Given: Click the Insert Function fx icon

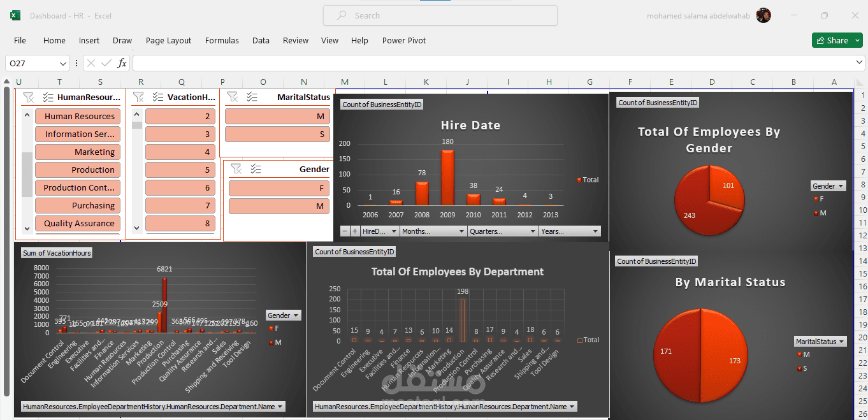Looking at the screenshot, I should point(122,63).
